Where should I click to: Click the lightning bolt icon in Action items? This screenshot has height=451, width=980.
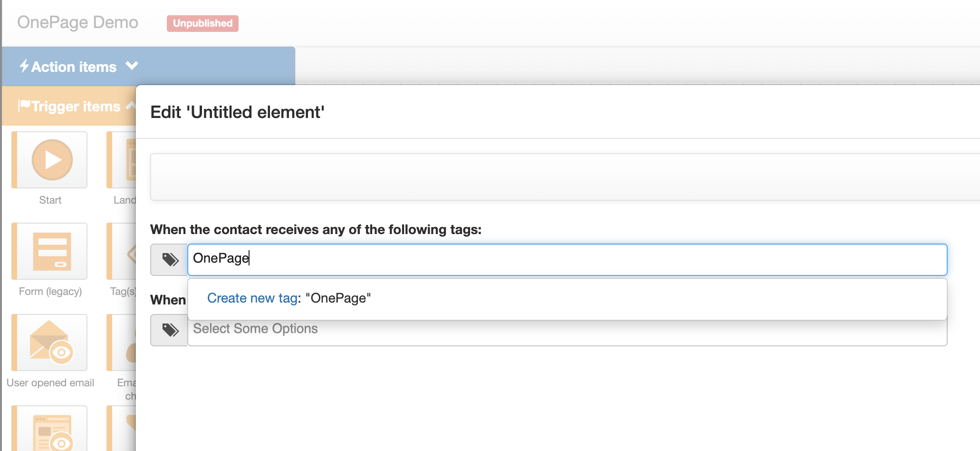24,66
